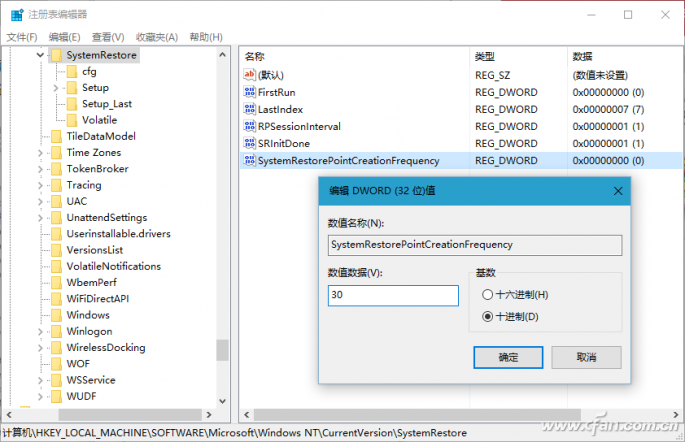
Task: Click the UAC folder icon
Action: [x=56, y=201]
